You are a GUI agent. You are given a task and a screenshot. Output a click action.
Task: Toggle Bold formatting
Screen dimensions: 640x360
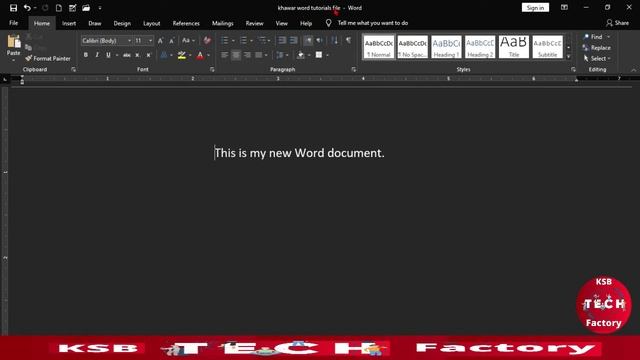(86, 55)
